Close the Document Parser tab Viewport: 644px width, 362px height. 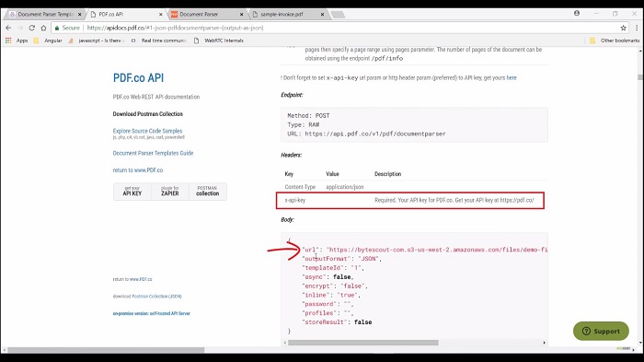point(241,14)
